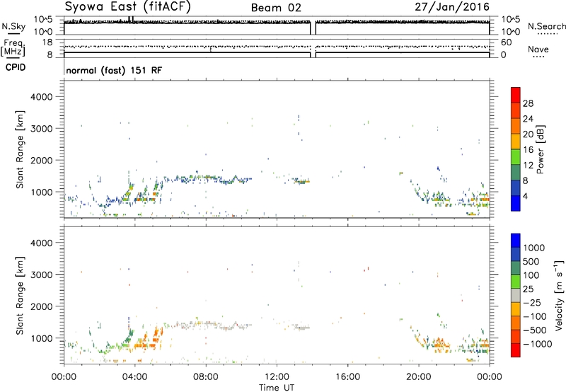Select the '12:00' time tick label
Viewport: 566px width, 392px height.
(x=277, y=377)
